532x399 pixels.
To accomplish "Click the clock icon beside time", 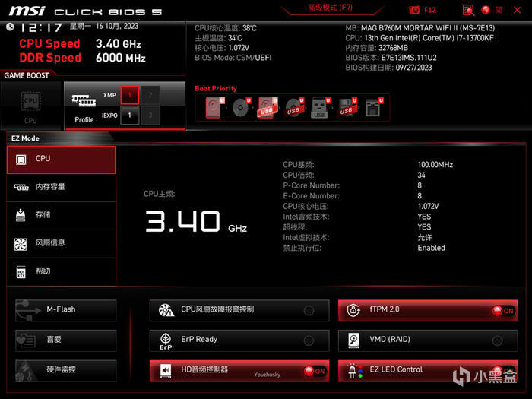I will click(x=10, y=27).
